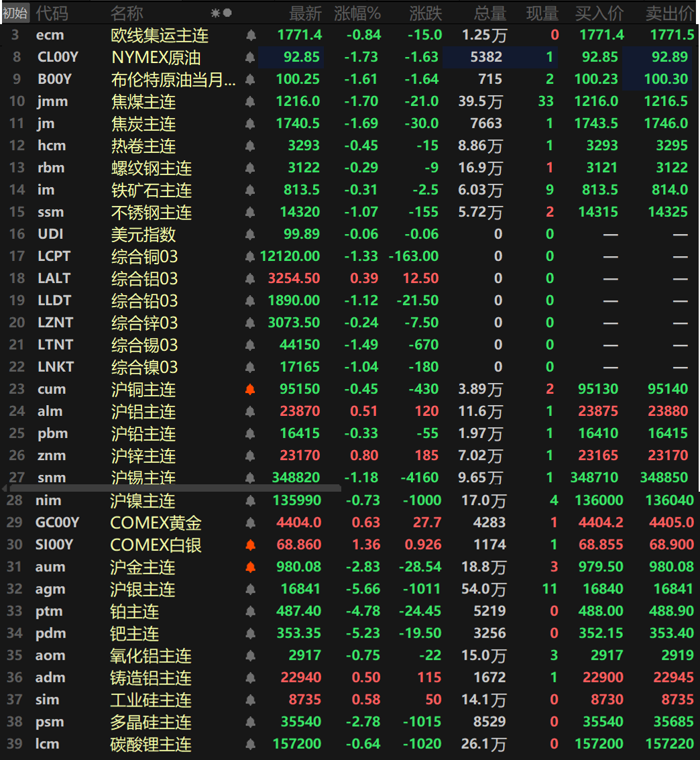Turn off the red alert for COMEX白银

pyautogui.click(x=250, y=545)
